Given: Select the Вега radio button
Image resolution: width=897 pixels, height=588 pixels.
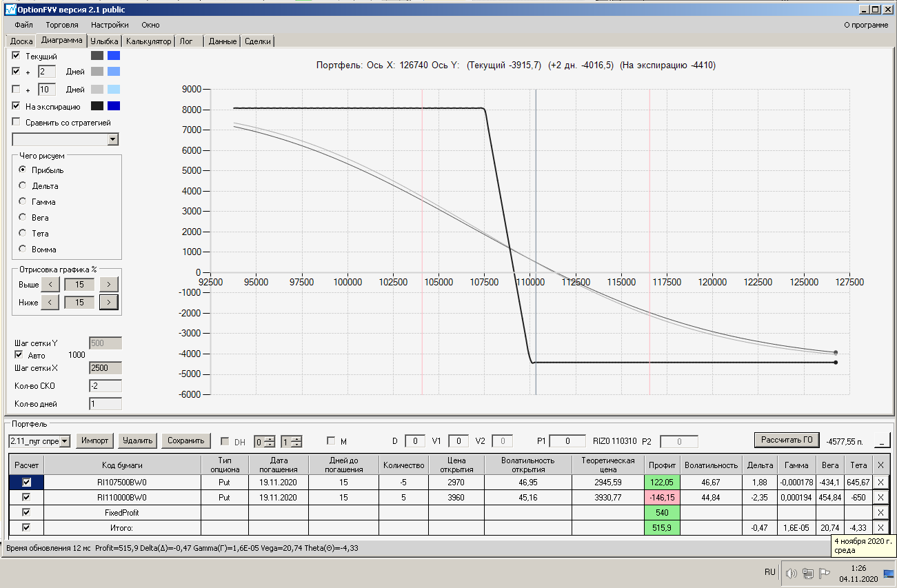Looking at the screenshot, I should click(23, 217).
